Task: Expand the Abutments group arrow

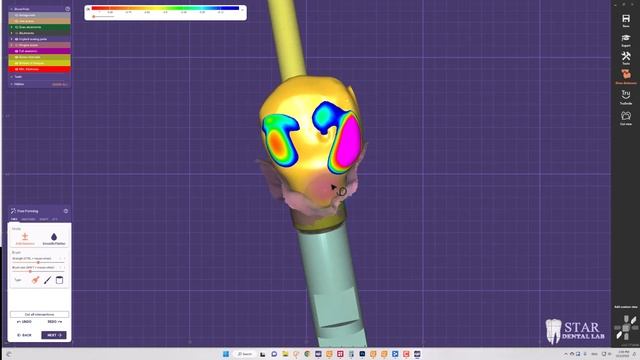Action: (x=11, y=33)
